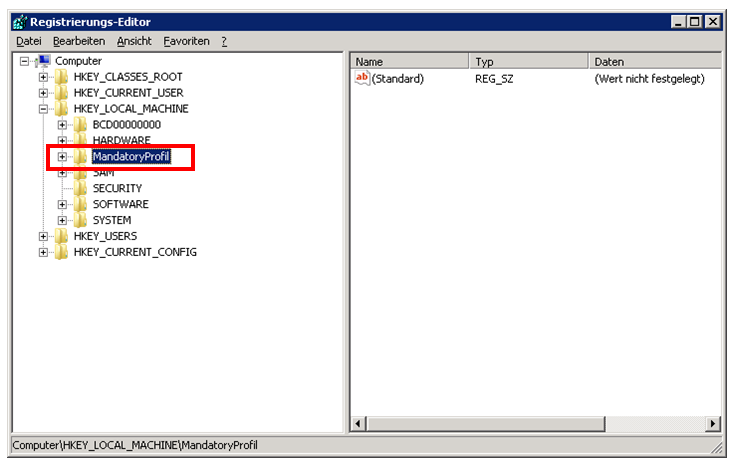Select the BCD00000000 key
Viewport: 738px width, 470px height.
click(126, 125)
